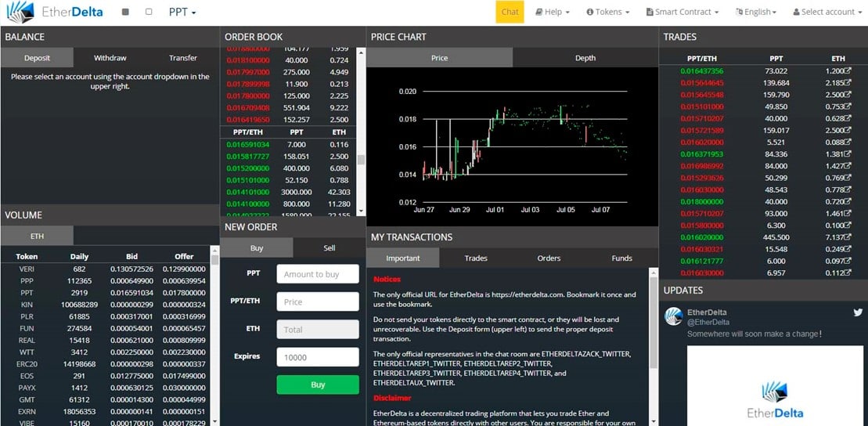Open the Trades tab in My Transactions
Viewport: 868px width, 426px height.
(x=476, y=258)
